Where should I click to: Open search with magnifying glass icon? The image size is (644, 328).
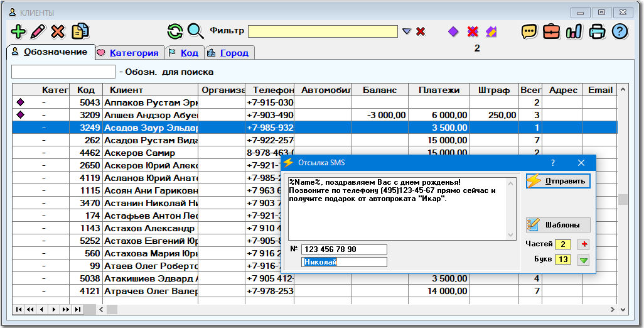(195, 31)
